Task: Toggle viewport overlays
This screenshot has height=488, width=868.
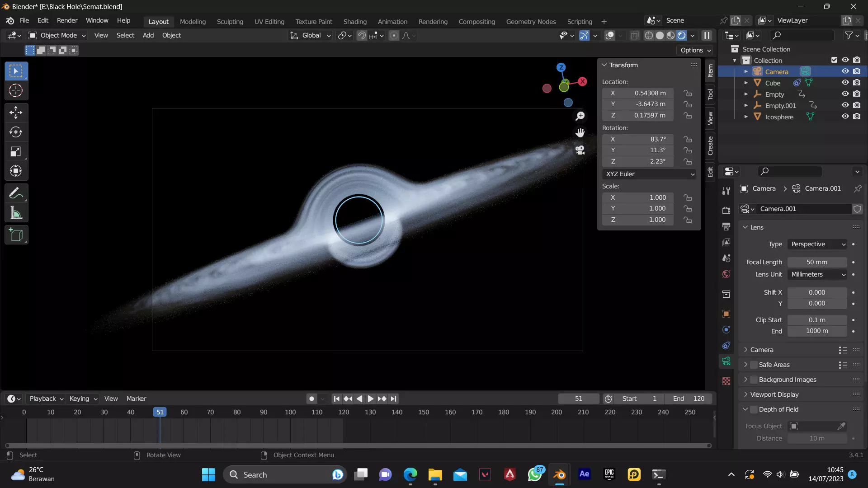Action: tap(609, 35)
